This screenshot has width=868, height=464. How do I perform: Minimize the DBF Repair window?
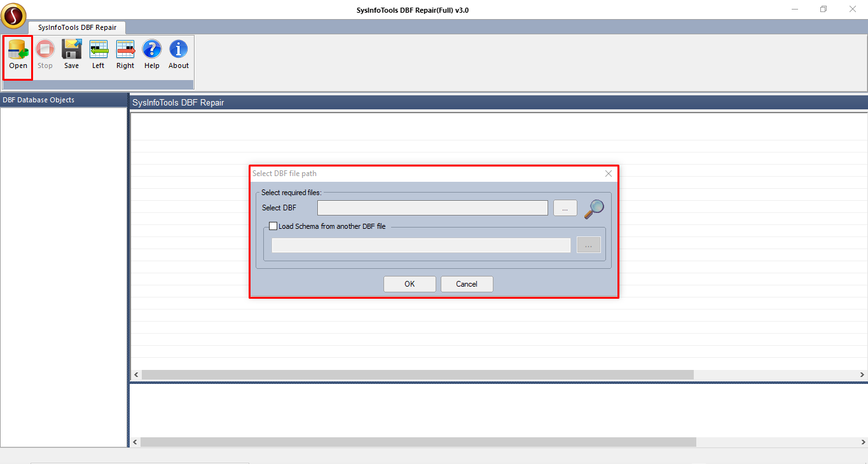point(795,9)
